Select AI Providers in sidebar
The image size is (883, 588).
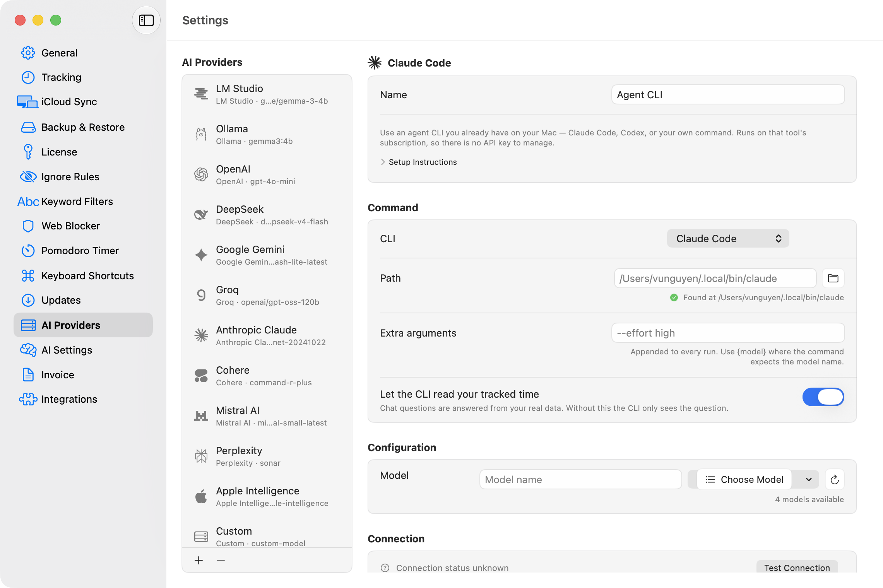point(83,325)
